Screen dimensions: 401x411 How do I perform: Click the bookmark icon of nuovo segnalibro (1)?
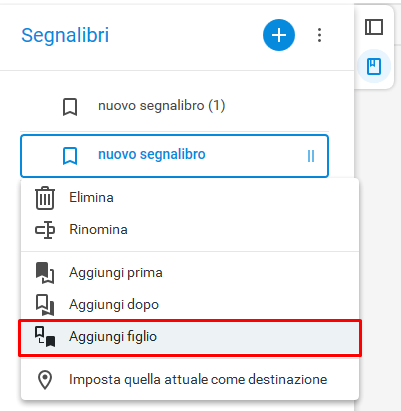click(70, 107)
